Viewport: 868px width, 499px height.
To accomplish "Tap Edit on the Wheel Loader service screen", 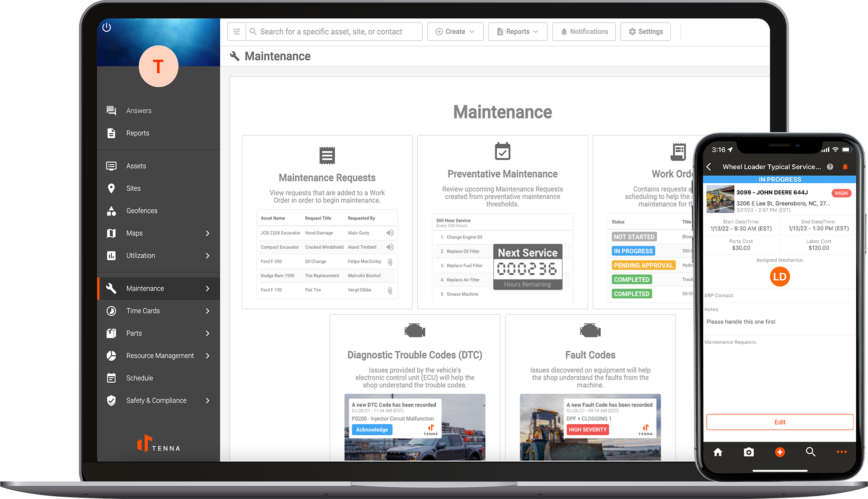I will [x=779, y=422].
